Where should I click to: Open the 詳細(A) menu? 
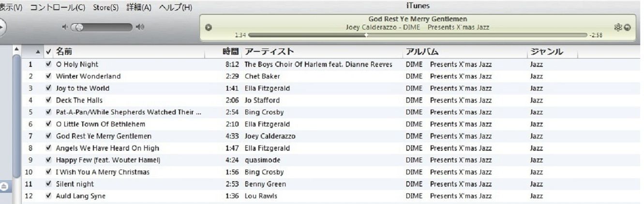(139, 8)
